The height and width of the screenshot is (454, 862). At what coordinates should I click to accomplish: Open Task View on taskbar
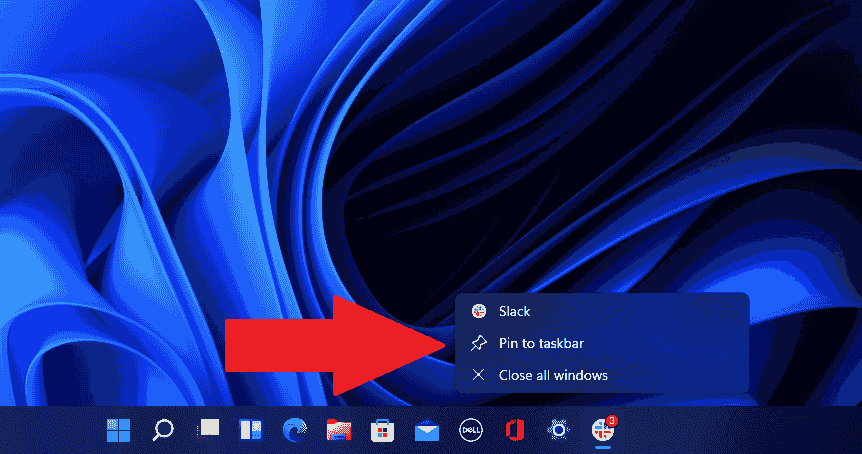coord(207,429)
